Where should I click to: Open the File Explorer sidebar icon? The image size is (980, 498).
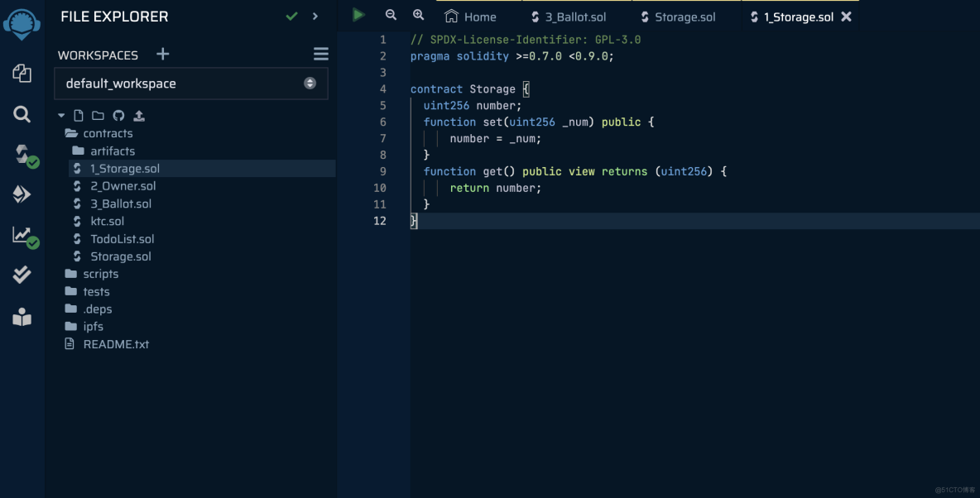click(22, 73)
